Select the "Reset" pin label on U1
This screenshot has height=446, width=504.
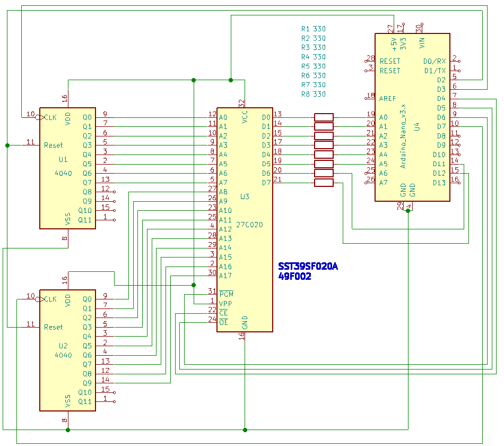point(54,145)
